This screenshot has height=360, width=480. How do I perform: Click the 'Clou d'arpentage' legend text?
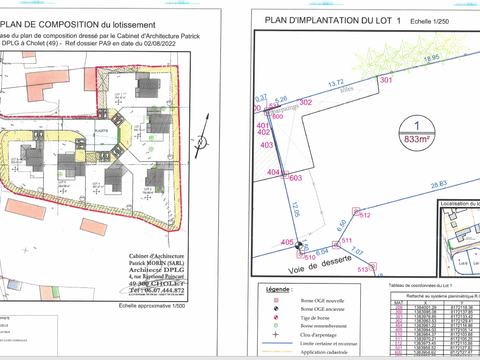click(x=318, y=335)
